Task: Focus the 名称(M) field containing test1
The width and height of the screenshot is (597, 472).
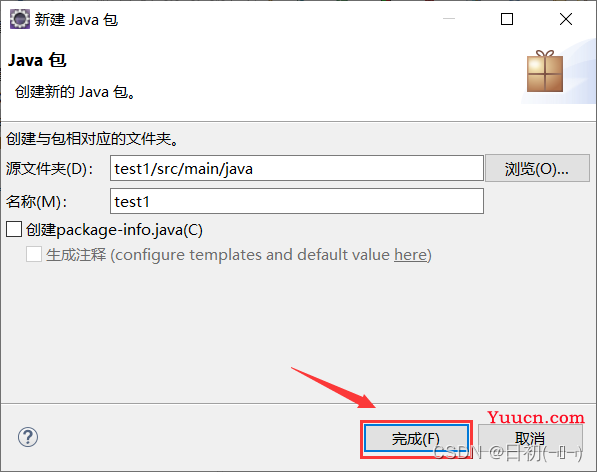Action: [x=297, y=201]
